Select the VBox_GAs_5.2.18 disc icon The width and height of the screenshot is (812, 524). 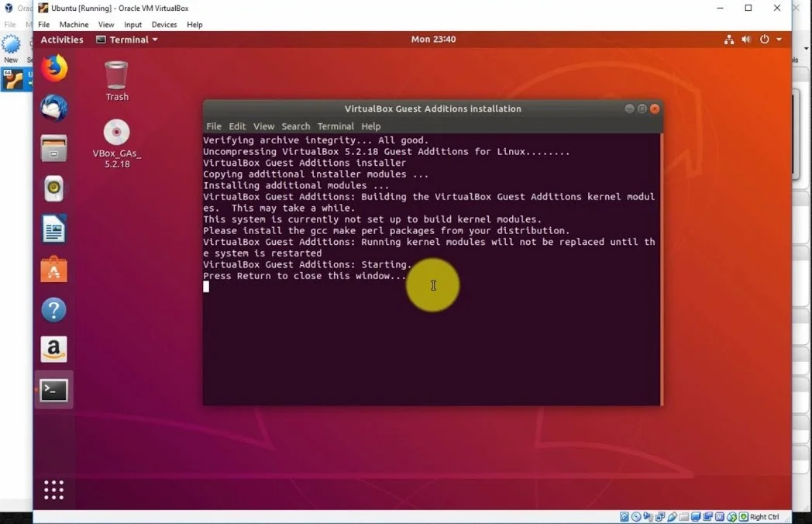tap(116, 144)
